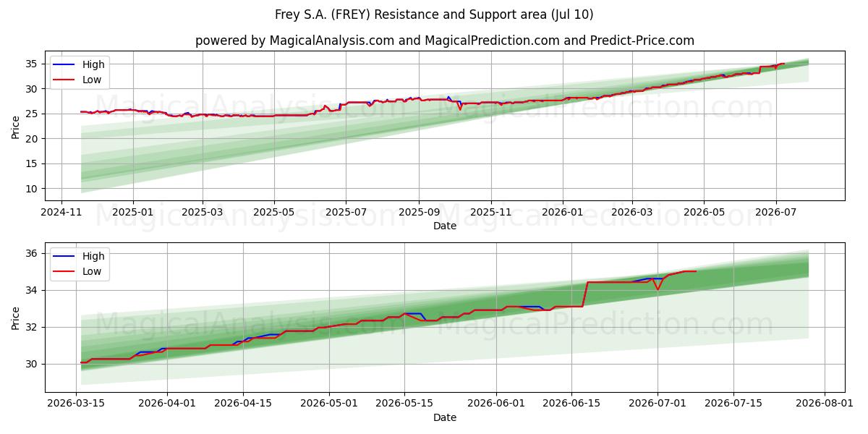The width and height of the screenshot is (868, 434).
Task: Click the '2025-07' x-axis label
Action: coord(346,213)
